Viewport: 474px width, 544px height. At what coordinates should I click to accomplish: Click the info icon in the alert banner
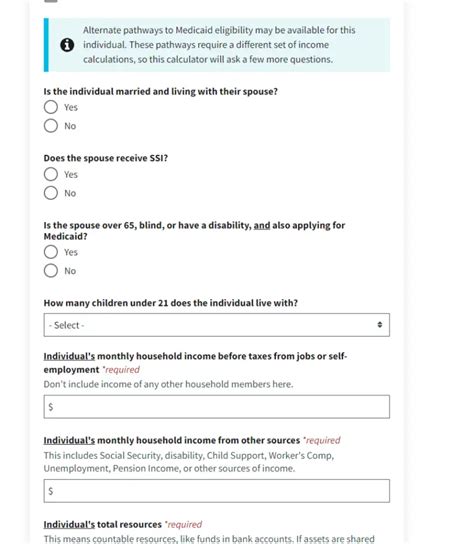(x=67, y=45)
